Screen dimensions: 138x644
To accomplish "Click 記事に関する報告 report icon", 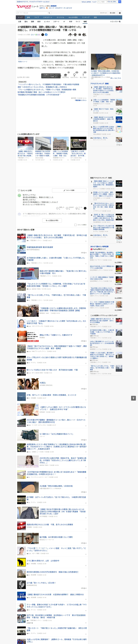I will (x=23, y=77).
